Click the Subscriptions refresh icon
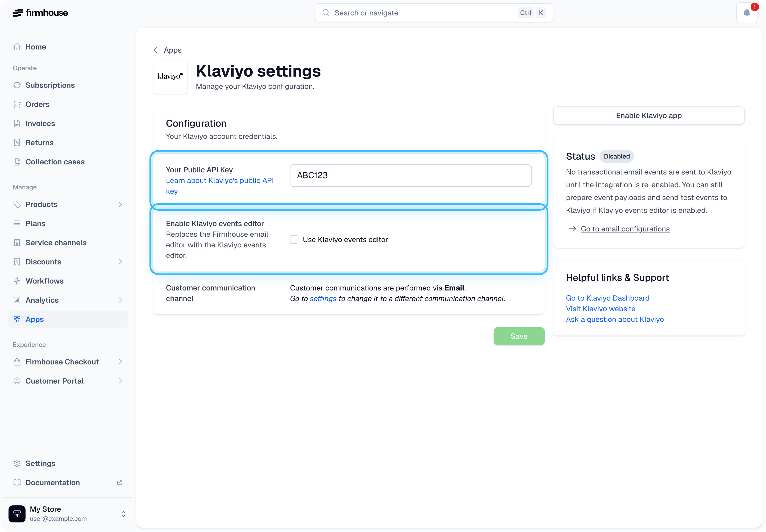Image resolution: width=766 pixels, height=532 pixels. 17,85
